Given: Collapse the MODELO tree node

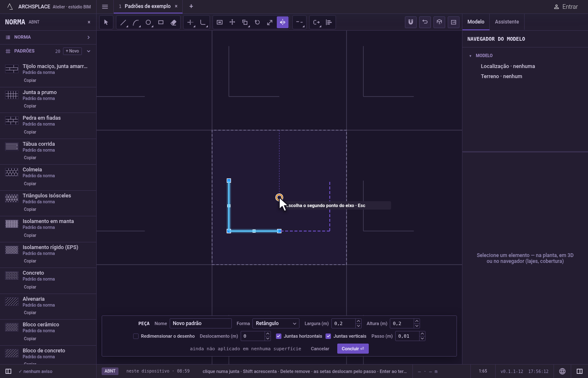Looking at the screenshot, I should point(470,56).
